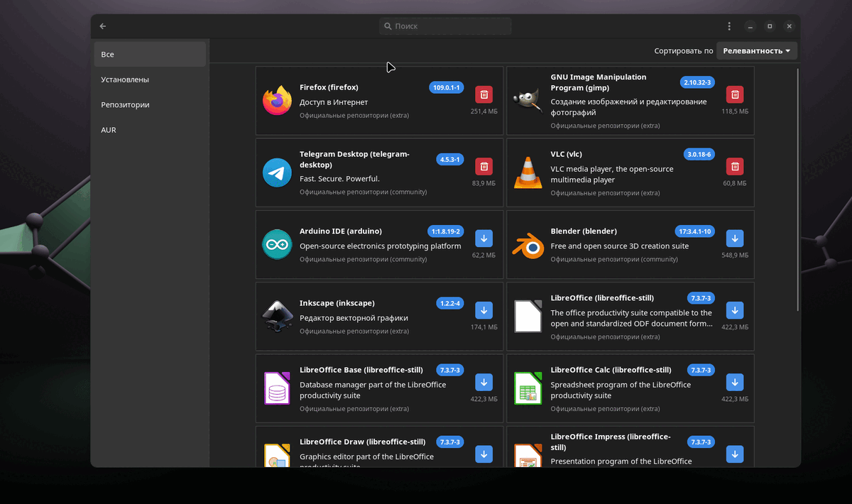Click the LibreOffice Calc icon
The image size is (852, 504).
[528, 388]
